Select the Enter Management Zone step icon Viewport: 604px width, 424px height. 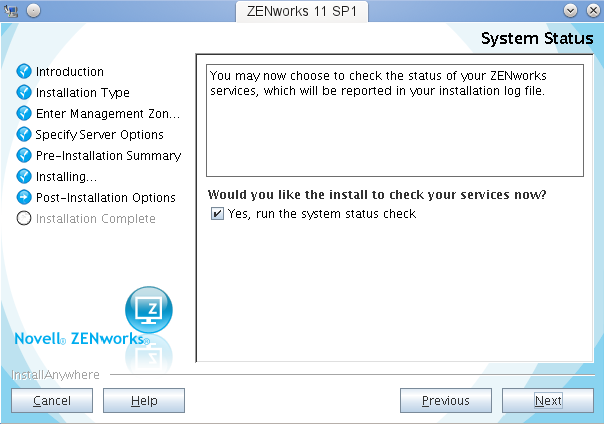tap(25, 114)
